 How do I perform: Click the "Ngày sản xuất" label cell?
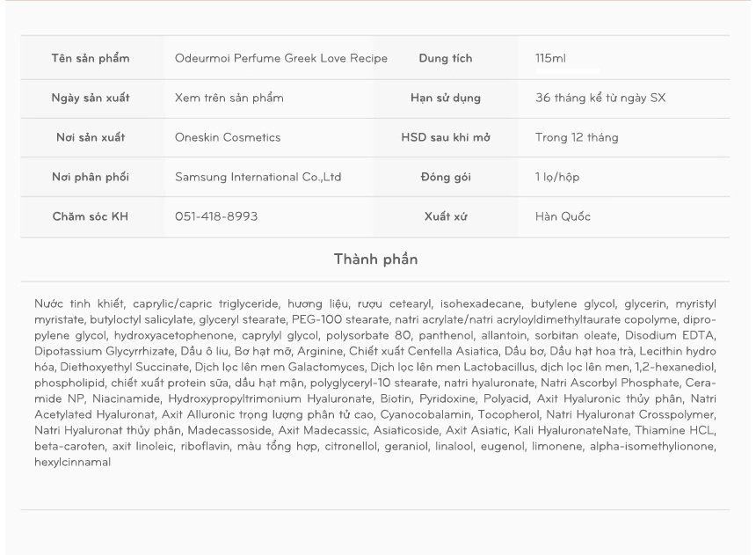[91, 98]
